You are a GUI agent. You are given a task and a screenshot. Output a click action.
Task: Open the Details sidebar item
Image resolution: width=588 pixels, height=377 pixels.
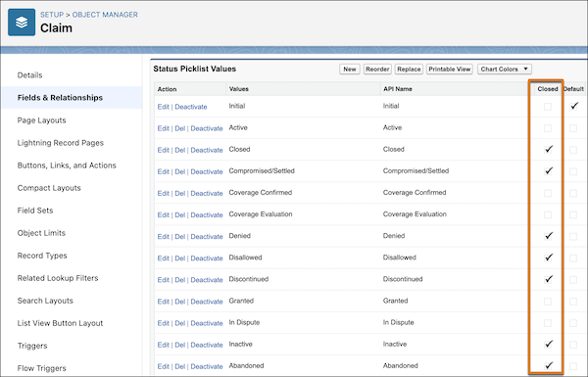click(29, 75)
